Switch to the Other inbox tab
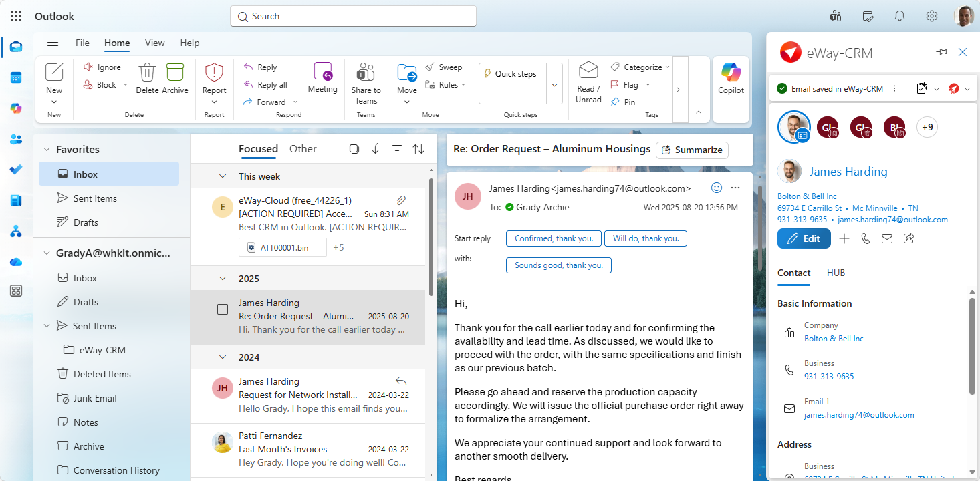980x481 pixels. point(303,149)
